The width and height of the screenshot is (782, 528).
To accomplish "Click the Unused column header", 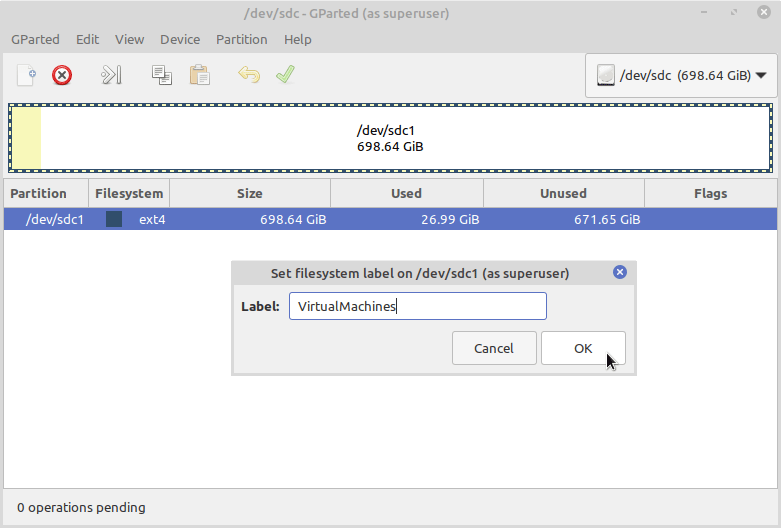I will [564, 193].
